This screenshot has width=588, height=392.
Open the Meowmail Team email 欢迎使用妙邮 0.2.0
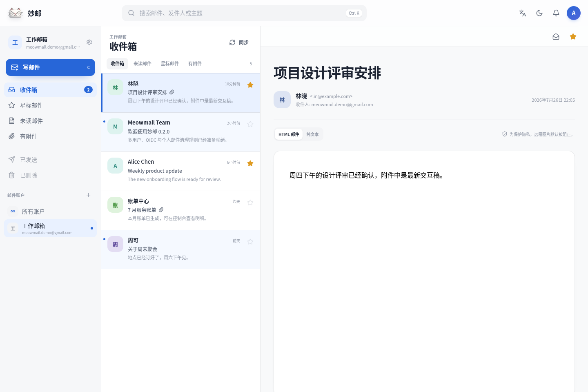point(180,132)
